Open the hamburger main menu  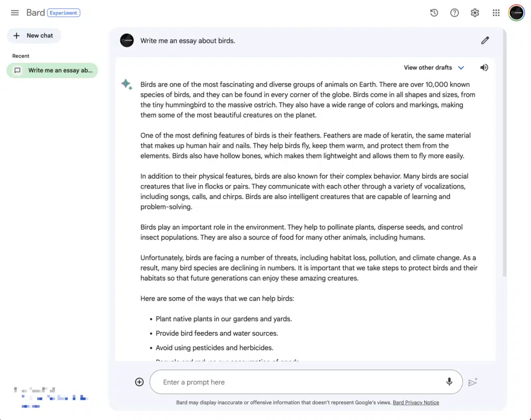(x=15, y=13)
